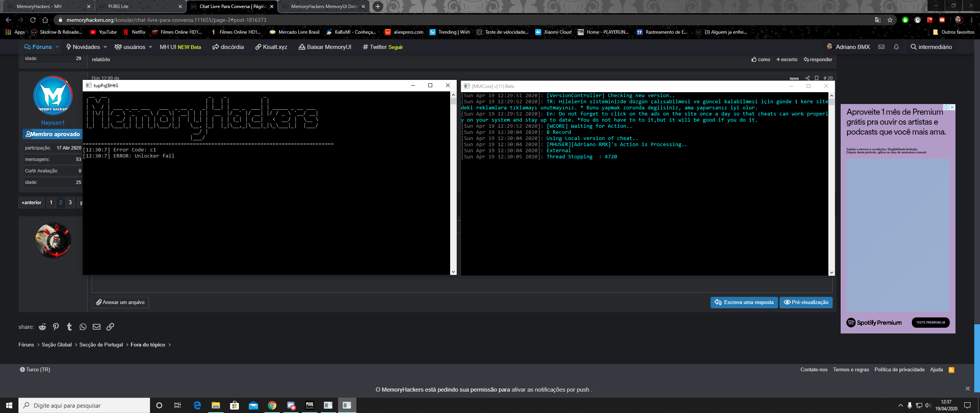Image resolution: width=980 pixels, height=413 pixels.
Task: Open the Apps bookmarks shortcut
Action: [15, 32]
